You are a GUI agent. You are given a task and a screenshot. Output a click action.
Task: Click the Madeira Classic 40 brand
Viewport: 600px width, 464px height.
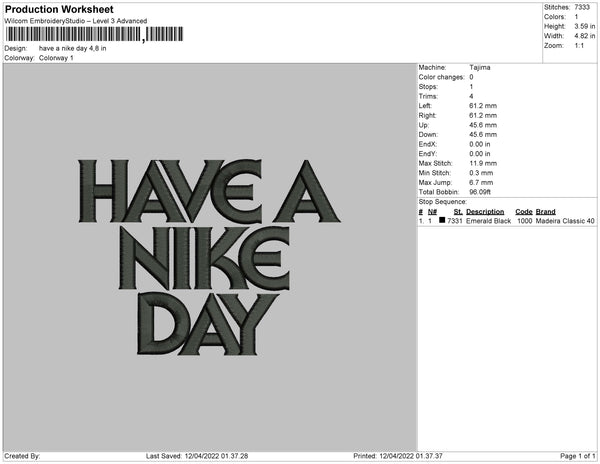565,221
